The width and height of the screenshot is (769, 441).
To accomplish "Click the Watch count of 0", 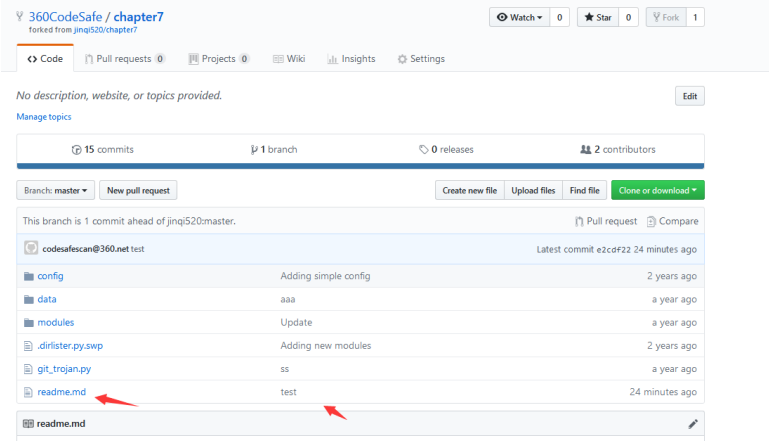I will pos(560,17).
